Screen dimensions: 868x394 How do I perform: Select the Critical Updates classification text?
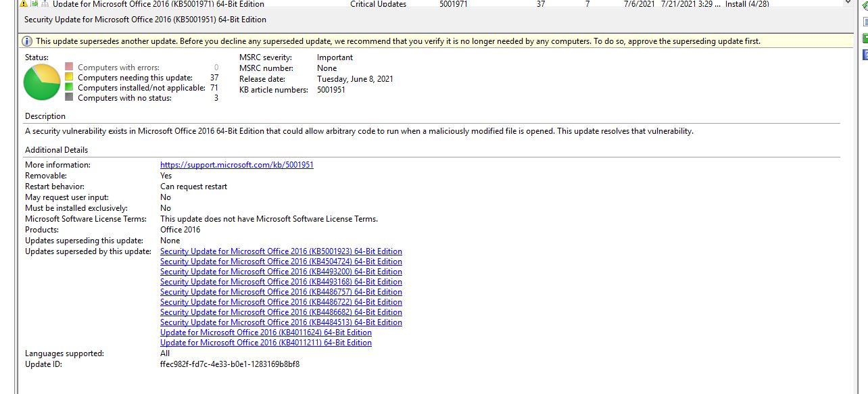pyautogui.click(x=378, y=4)
